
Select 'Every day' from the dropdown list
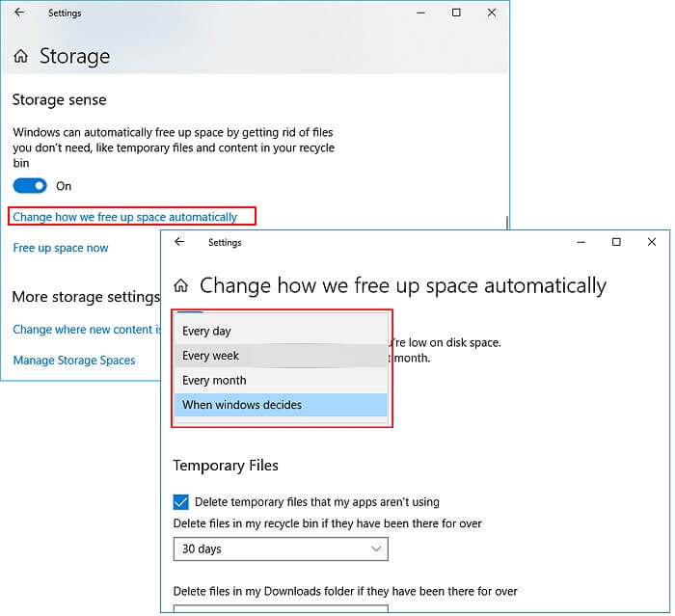207,332
